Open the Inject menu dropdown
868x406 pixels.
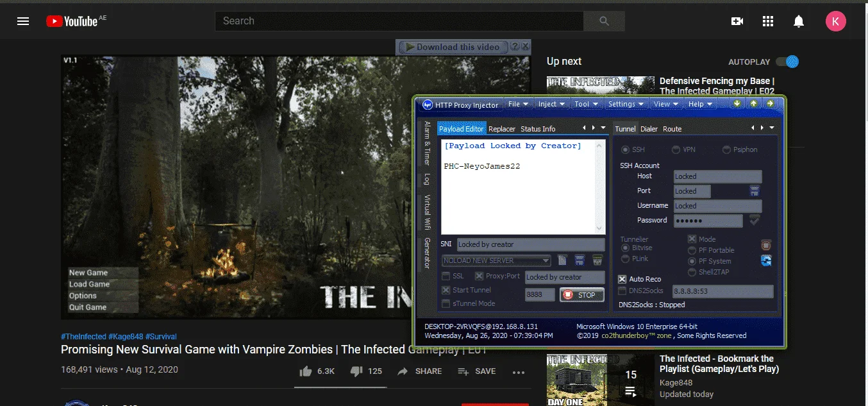point(552,104)
